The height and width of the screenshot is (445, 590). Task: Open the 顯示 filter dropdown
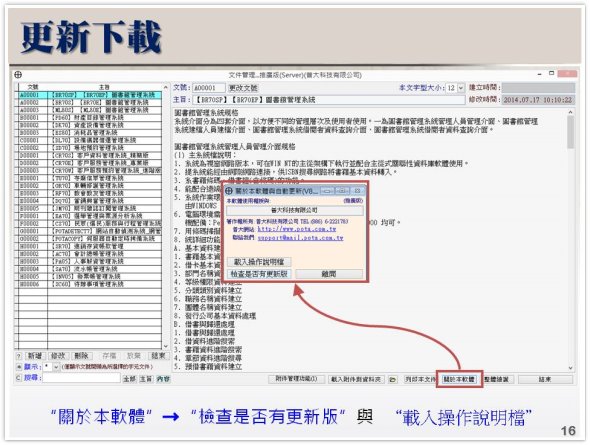tap(56, 366)
